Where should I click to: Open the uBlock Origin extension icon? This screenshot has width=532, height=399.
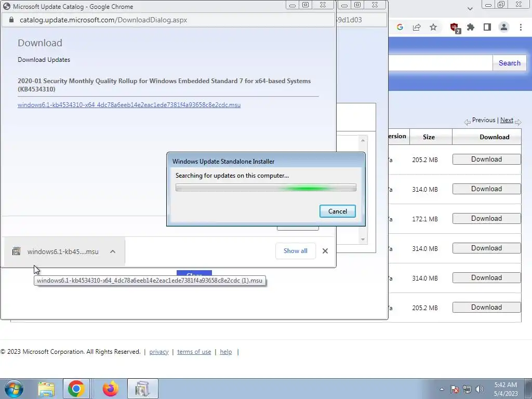click(454, 27)
